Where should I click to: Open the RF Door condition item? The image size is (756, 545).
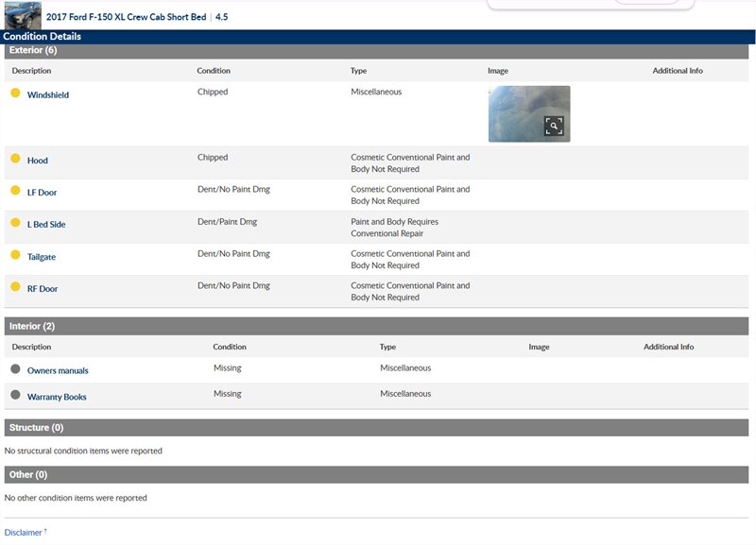(x=43, y=289)
